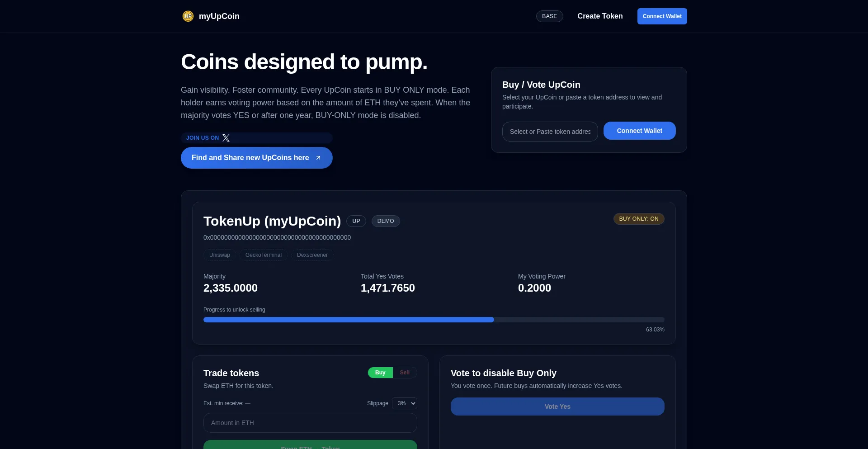Toggle Buy mode in Trade tokens panel
Image resolution: width=868 pixels, height=449 pixels.
coord(380,373)
